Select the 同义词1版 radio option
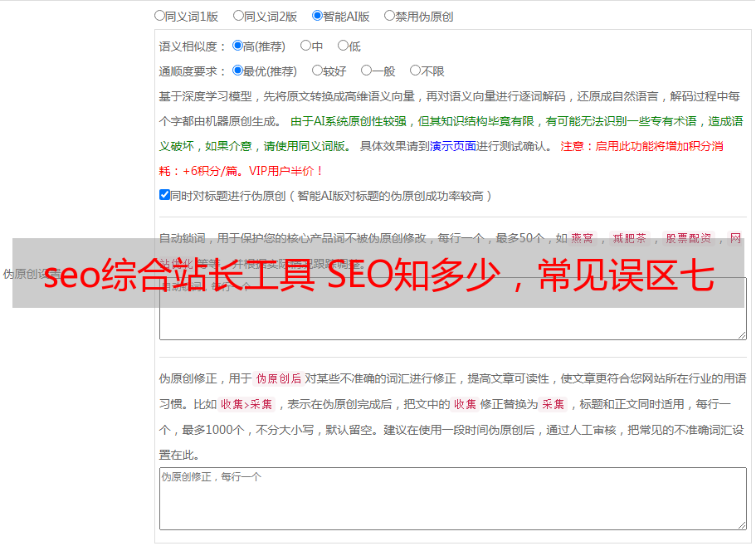 coord(159,16)
